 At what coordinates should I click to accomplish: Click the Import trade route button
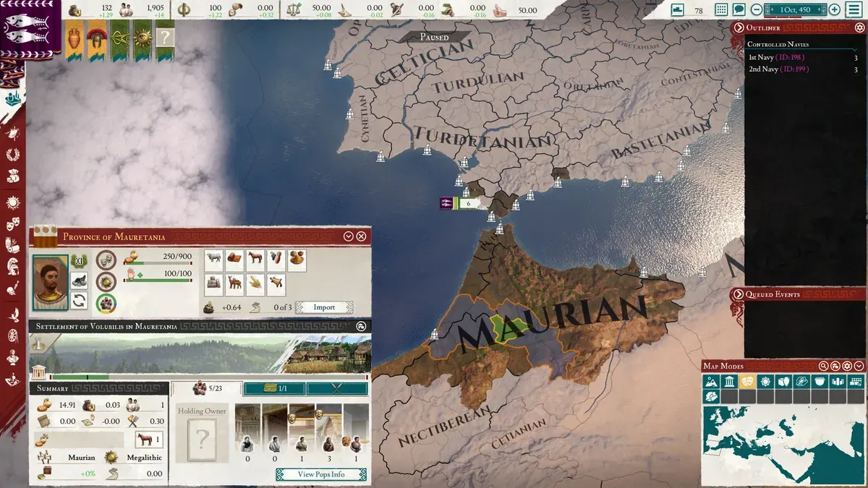(x=324, y=307)
